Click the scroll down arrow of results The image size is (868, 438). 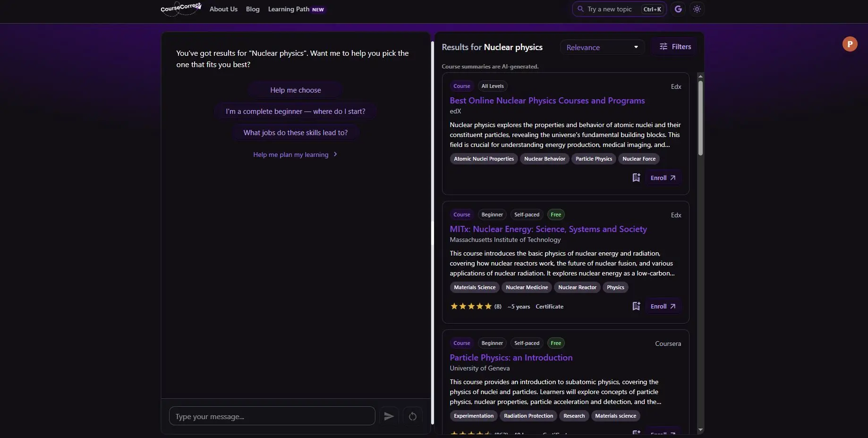pos(700,430)
